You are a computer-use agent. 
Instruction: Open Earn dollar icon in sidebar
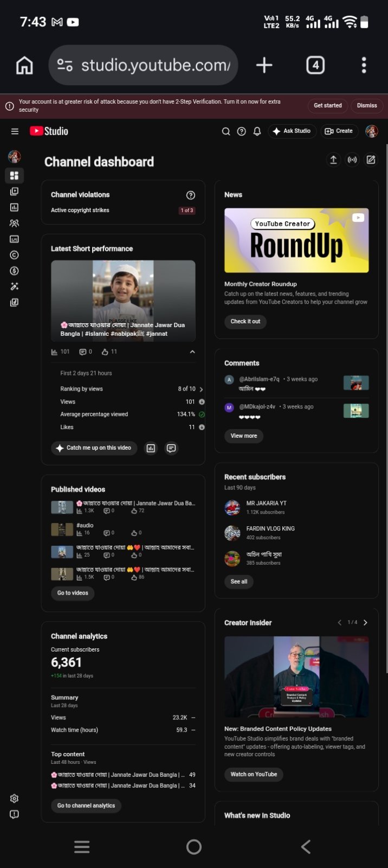15,271
